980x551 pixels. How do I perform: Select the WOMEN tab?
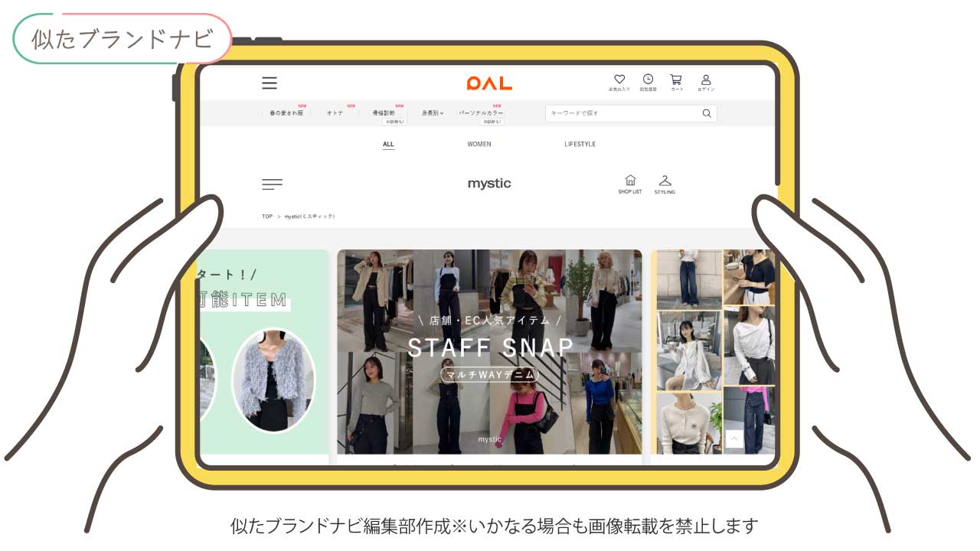coord(479,144)
